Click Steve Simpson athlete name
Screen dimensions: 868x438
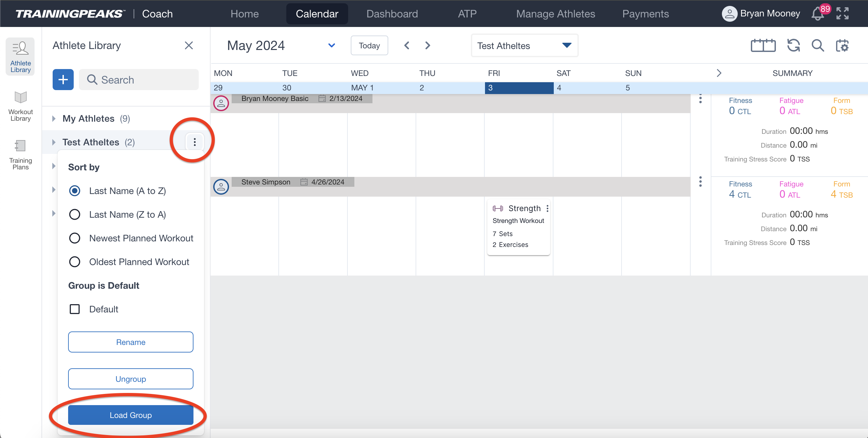click(x=266, y=182)
